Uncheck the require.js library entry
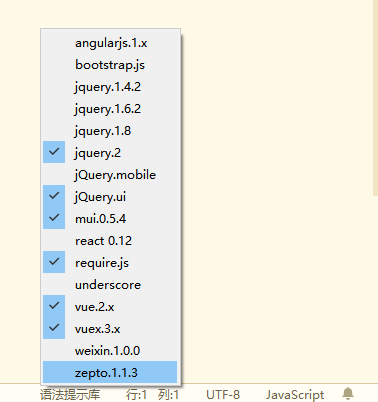The width and height of the screenshot is (378, 402). click(110, 263)
